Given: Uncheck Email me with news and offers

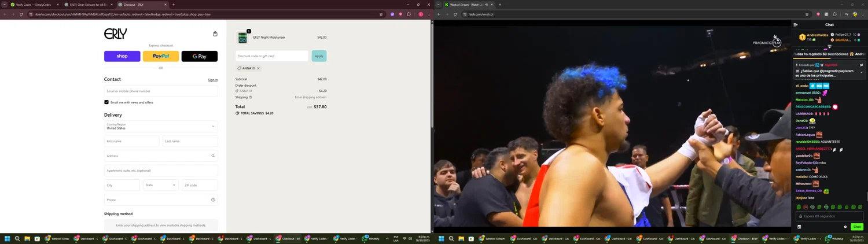Looking at the screenshot, I should (106, 102).
